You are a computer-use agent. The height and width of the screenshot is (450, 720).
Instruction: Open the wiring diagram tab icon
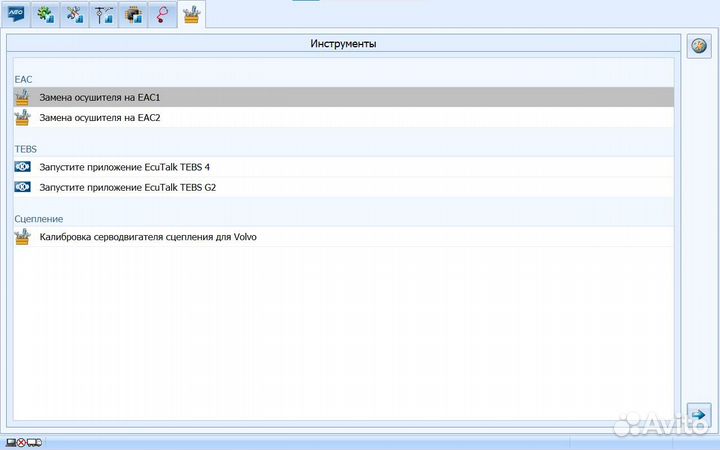(x=102, y=14)
